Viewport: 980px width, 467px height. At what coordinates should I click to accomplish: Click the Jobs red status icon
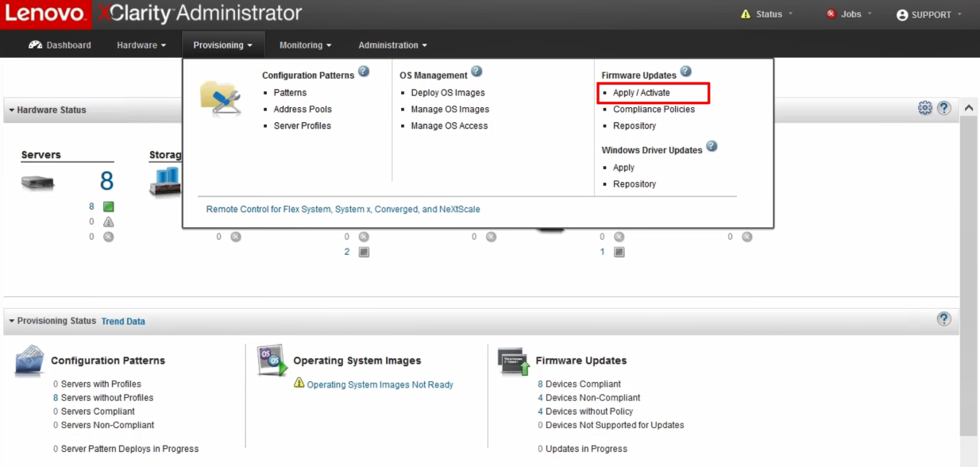[x=831, y=14]
